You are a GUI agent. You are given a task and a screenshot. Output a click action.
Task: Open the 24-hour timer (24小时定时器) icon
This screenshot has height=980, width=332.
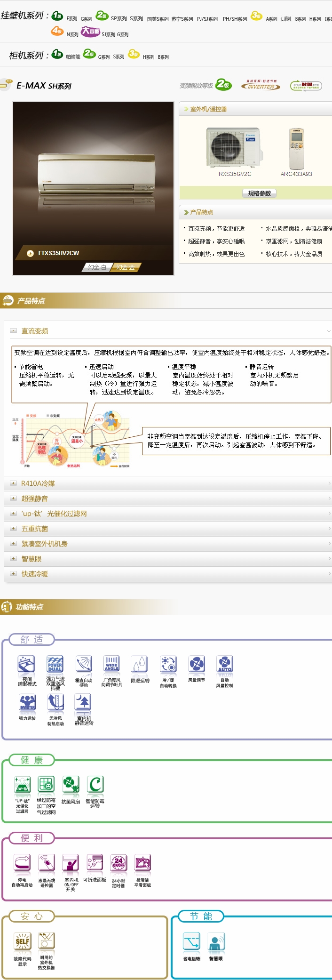(119, 863)
